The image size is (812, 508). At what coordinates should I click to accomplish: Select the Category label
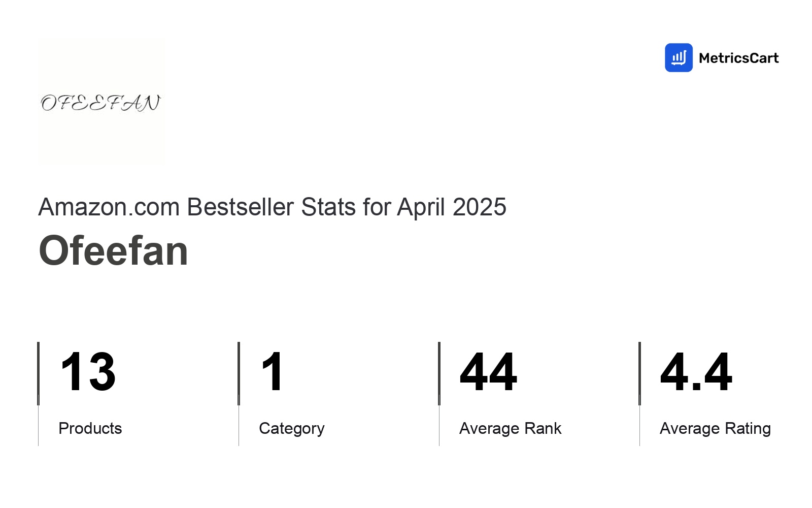coord(292,429)
